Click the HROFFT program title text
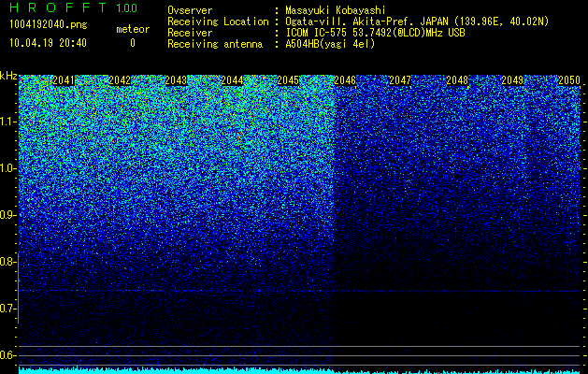The width and height of the screenshot is (588, 374). click(58, 7)
